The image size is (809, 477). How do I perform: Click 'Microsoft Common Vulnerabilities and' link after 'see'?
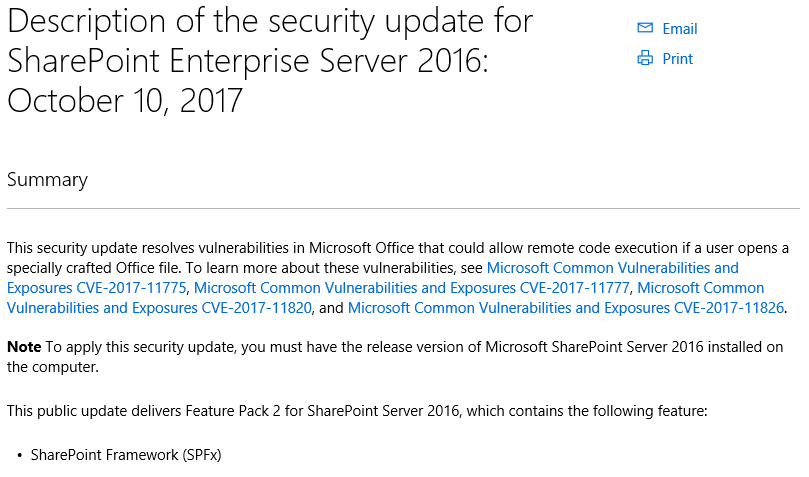click(612, 268)
